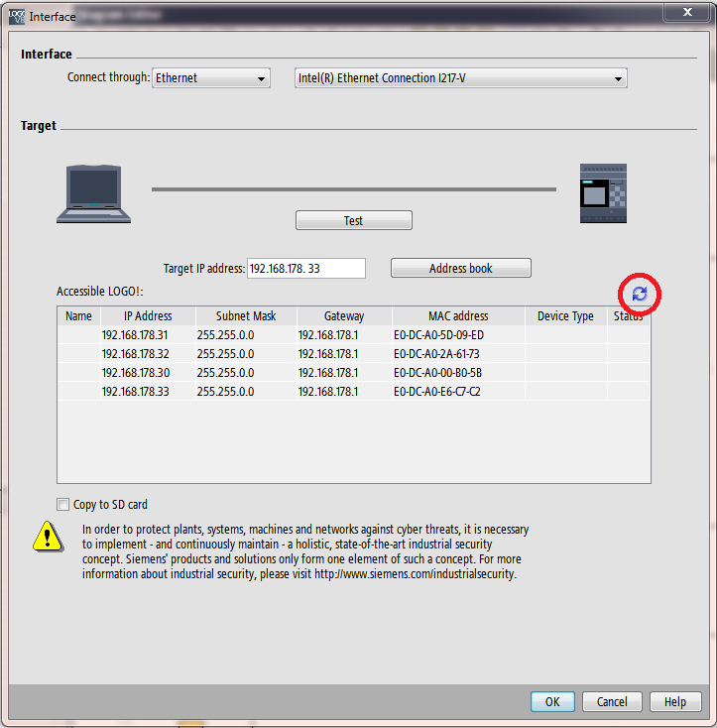
Task: Click MAC address E0-DC-A0-2A-61-73
Action: point(436,354)
